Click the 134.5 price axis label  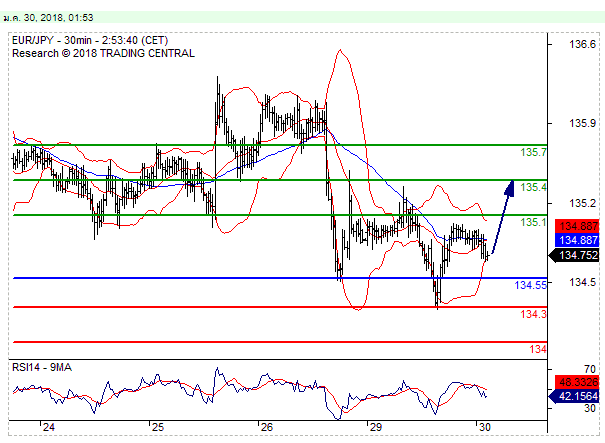(582, 282)
